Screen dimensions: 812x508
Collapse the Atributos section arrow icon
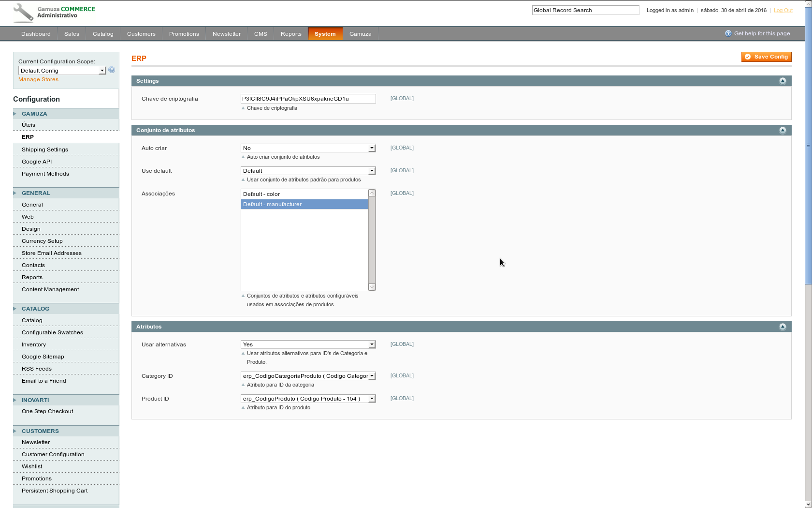point(783,327)
